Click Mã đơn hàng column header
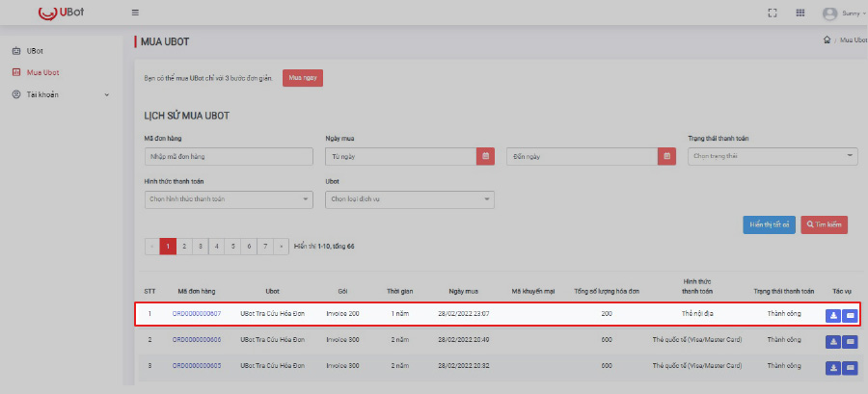 pyautogui.click(x=197, y=291)
